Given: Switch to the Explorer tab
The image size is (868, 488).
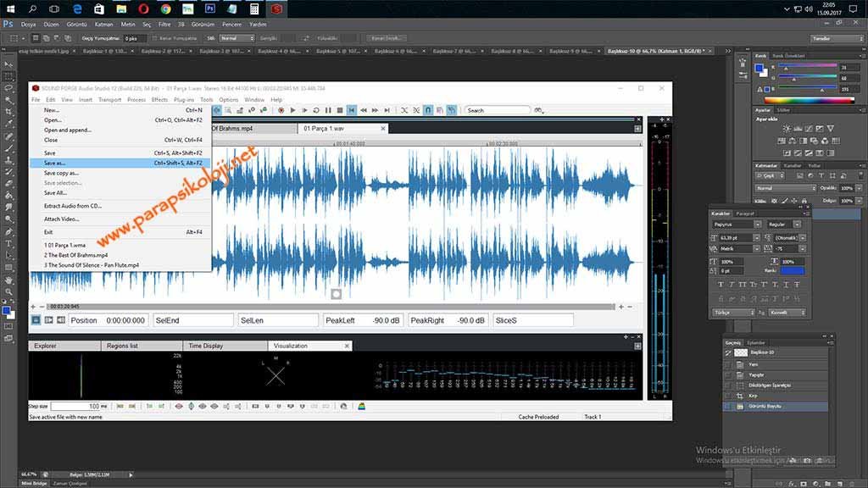Looking at the screenshot, I should coord(64,346).
